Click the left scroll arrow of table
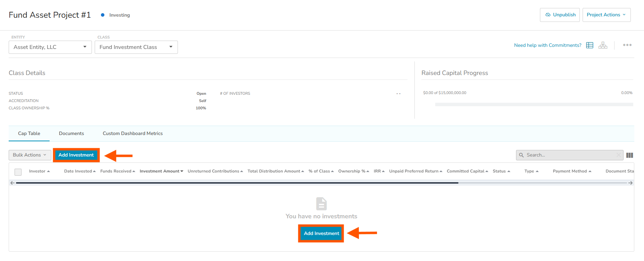644x261 pixels. click(12, 183)
